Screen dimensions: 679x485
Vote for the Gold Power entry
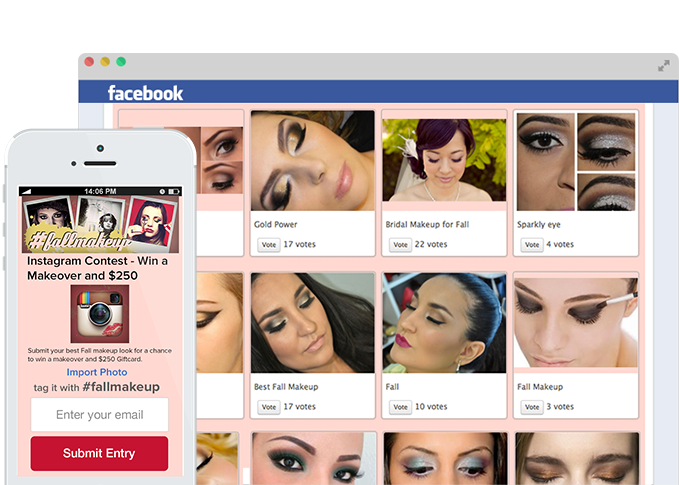[268, 245]
